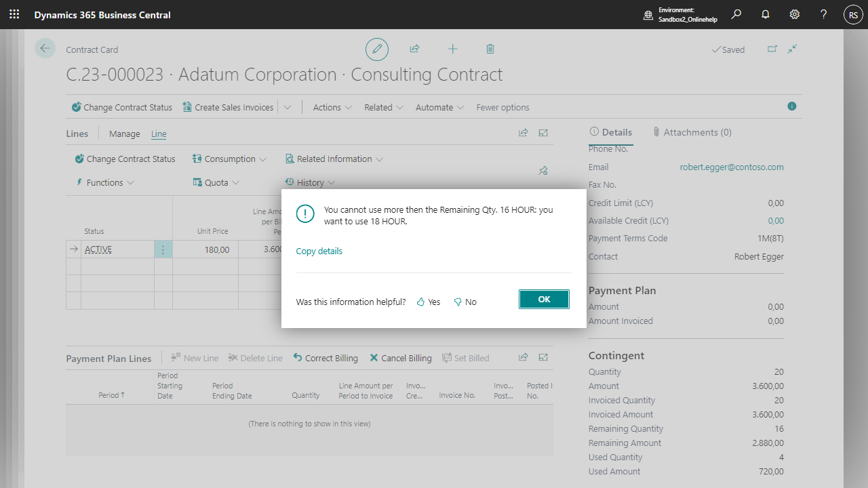Click thumbs-down No feedback

[465, 302]
